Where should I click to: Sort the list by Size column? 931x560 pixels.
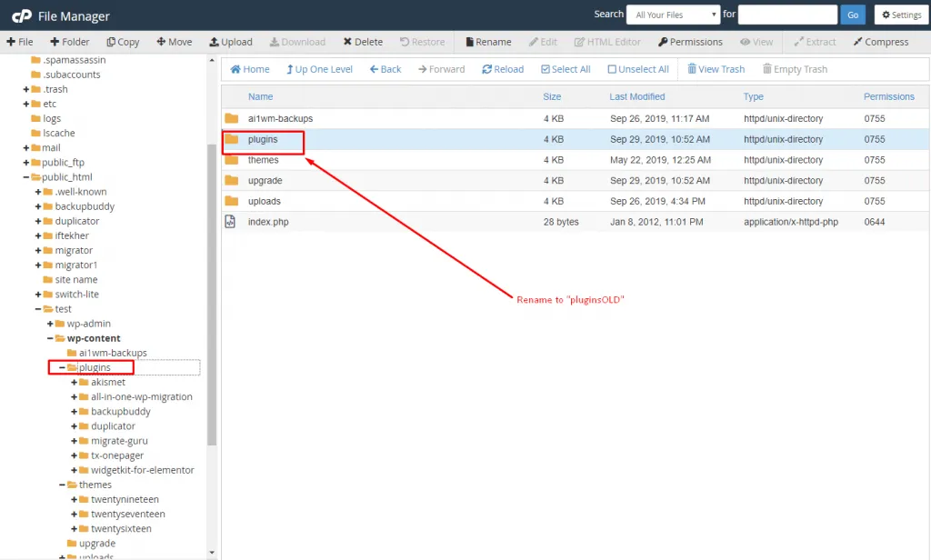tap(552, 96)
